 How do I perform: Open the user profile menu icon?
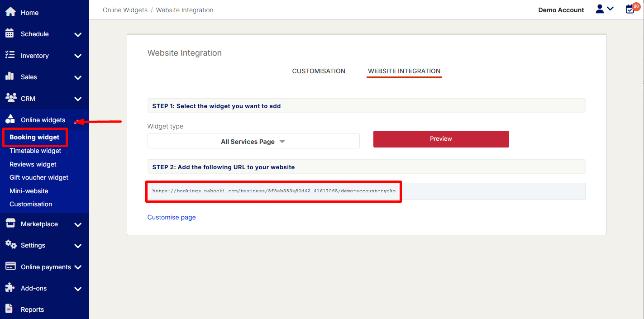(x=604, y=9)
